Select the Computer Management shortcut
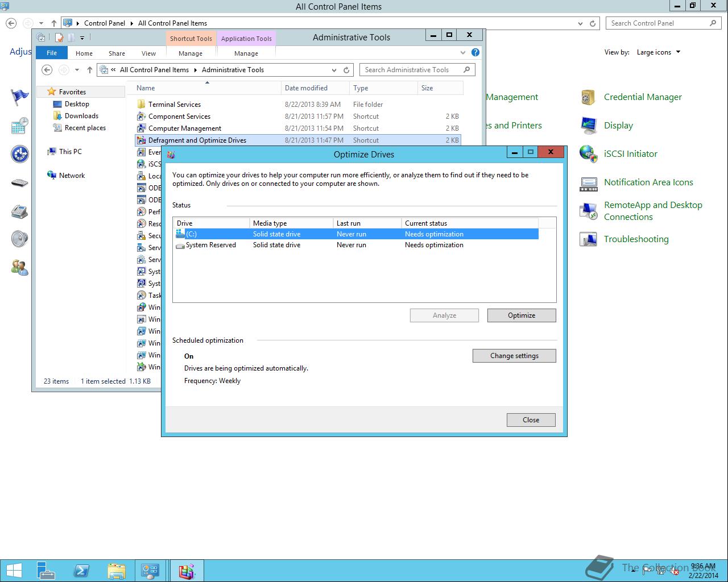Image resolution: width=728 pixels, height=582 pixels. 298,128
